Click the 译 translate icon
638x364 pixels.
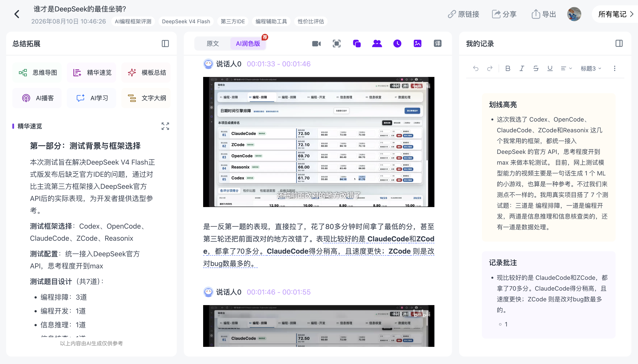point(438,44)
